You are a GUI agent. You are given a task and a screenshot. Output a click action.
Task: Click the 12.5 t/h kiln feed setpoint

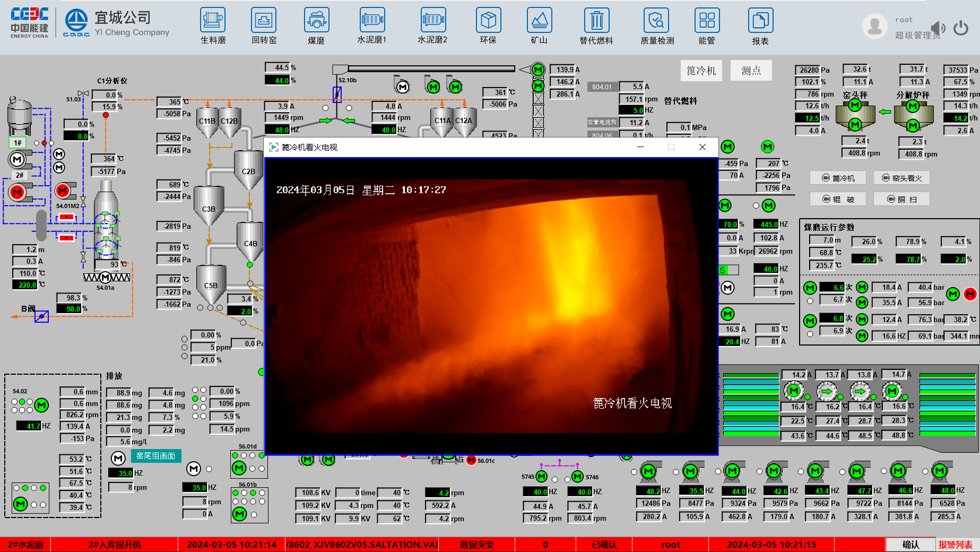coord(808,118)
